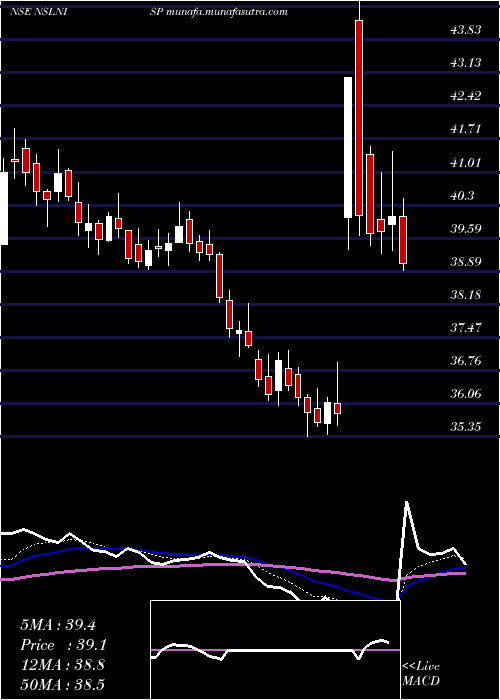Click the 12MA : 38.8 value
This screenshot has height=700, width=500.
coord(62,665)
